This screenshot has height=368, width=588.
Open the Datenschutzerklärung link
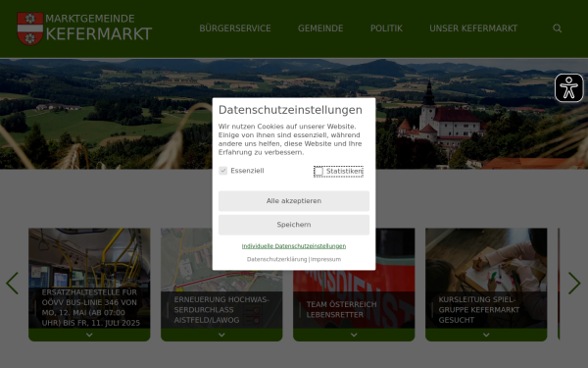pos(276,259)
